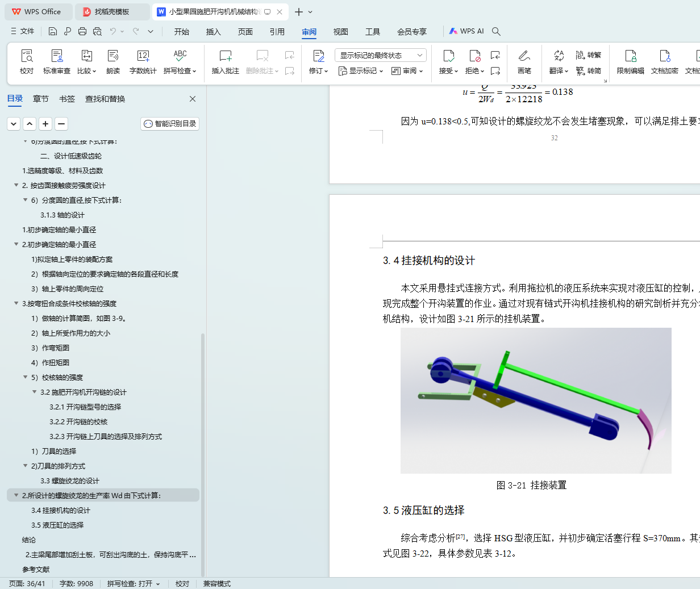Convert text with 转繁 button
Viewport: 700px width, 589px height.
(x=588, y=55)
